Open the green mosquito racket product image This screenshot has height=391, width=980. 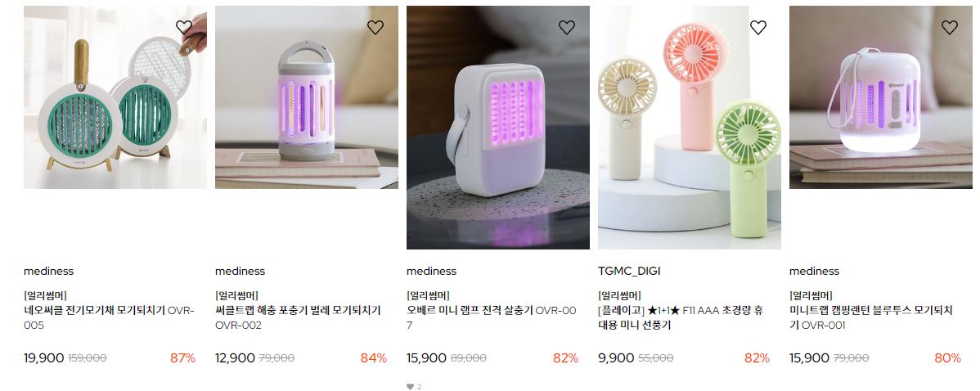pos(115,97)
